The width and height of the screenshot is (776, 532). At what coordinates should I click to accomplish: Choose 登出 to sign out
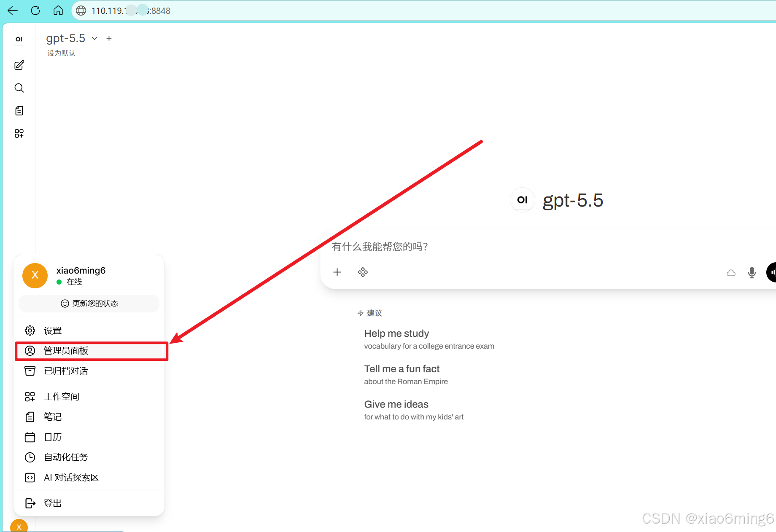tap(89, 503)
